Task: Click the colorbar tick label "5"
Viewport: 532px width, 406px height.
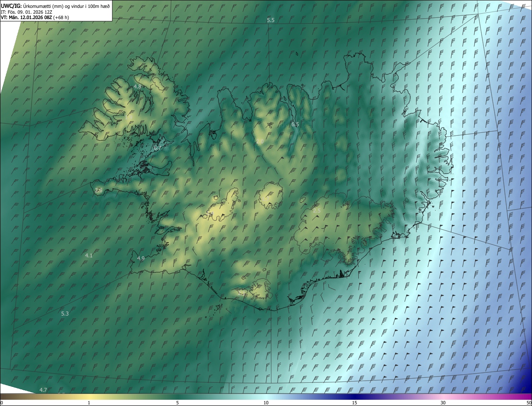Action: pos(177,403)
